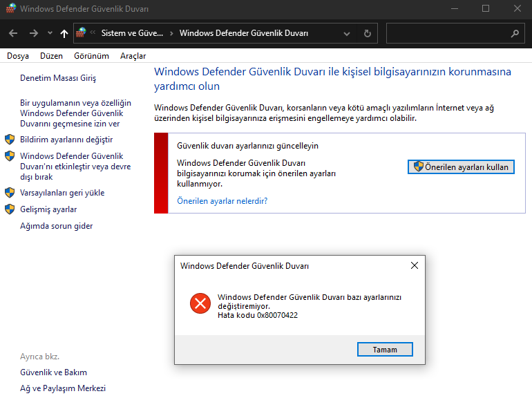Viewport: 532px width, 407px height.
Task: Open Güvenlik ve Bakım
Action: [x=53, y=372]
